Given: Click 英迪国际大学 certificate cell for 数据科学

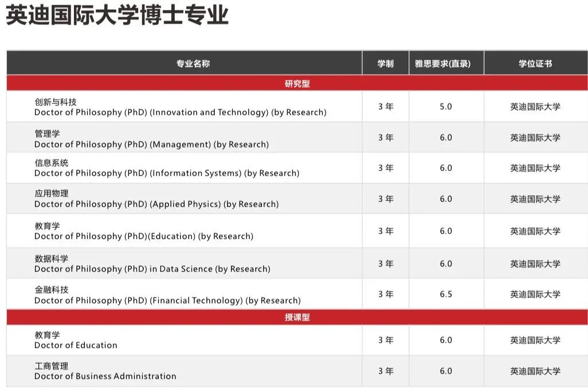Looking at the screenshot, I should (535, 264).
